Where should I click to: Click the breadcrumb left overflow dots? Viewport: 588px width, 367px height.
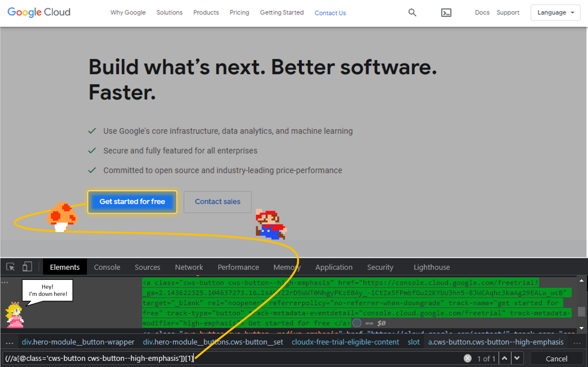point(9,343)
